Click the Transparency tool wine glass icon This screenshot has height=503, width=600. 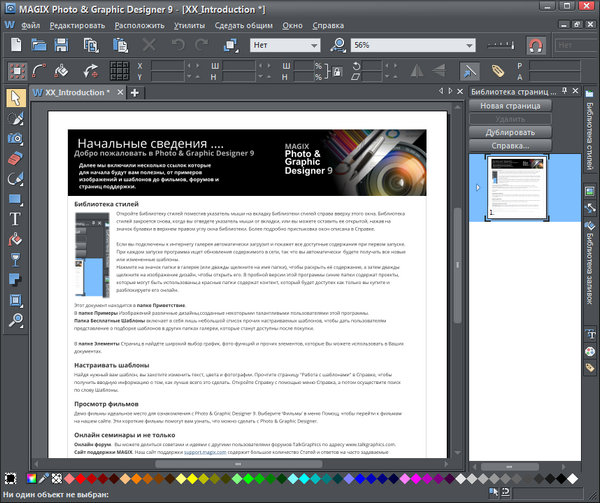pos(15,259)
